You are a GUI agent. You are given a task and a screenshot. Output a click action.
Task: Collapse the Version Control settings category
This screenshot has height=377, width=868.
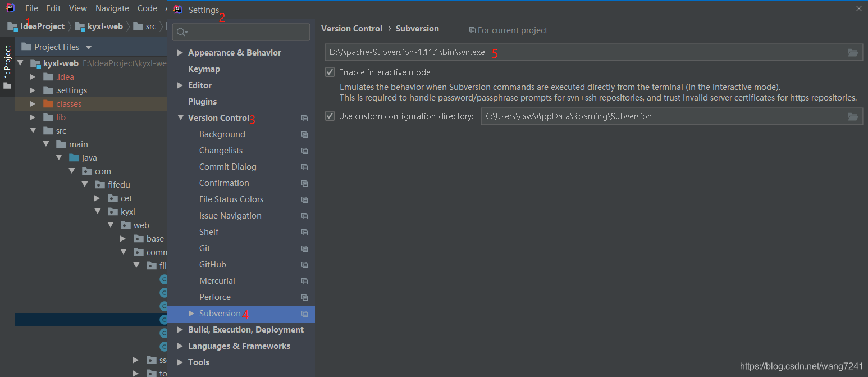click(180, 118)
